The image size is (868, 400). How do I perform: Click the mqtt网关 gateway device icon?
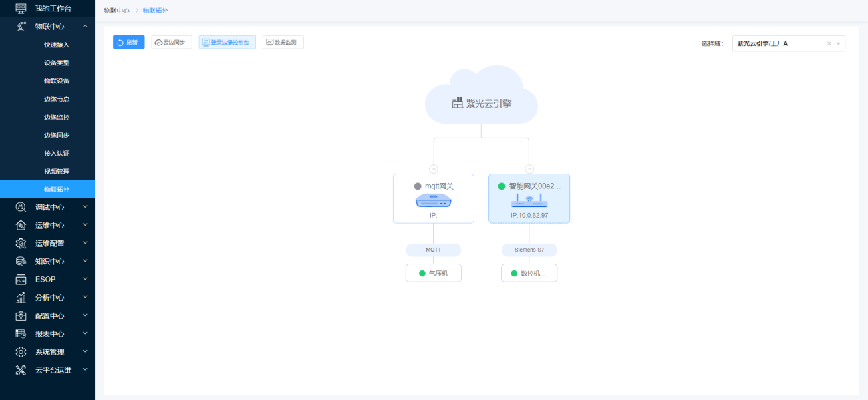pos(433,200)
